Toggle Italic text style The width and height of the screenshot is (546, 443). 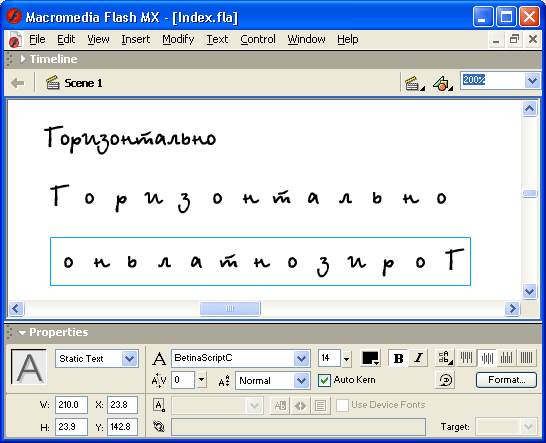click(418, 358)
